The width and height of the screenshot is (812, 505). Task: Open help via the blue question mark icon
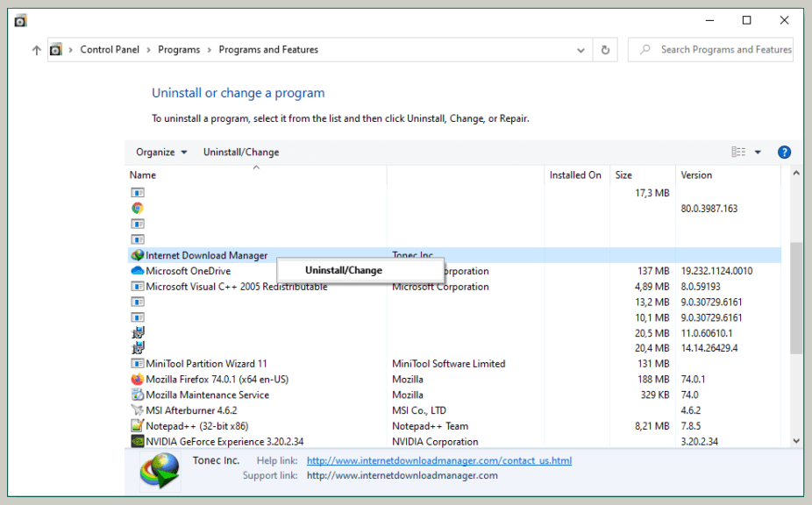[x=784, y=152]
